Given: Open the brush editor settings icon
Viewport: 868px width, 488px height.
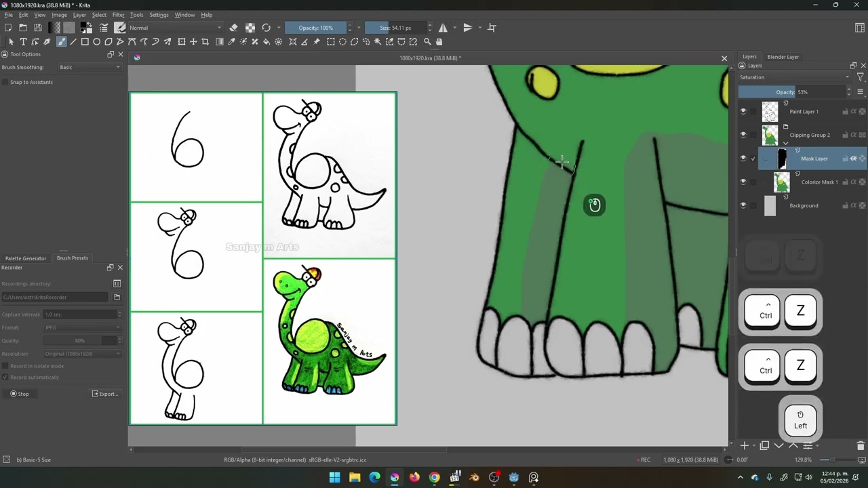Looking at the screenshot, I should [104, 28].
